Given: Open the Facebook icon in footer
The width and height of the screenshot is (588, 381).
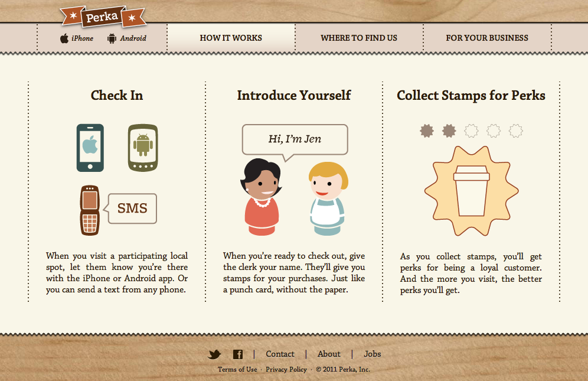Looking at the screenshot, I should pos(238,354).
